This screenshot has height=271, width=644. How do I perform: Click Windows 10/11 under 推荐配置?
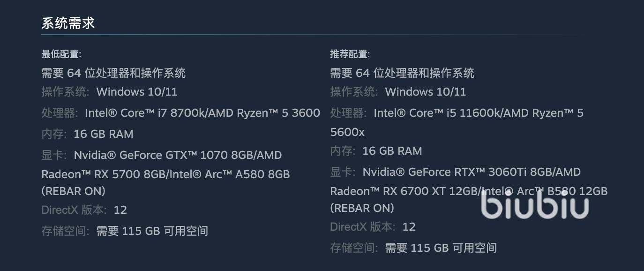point(426,91)
